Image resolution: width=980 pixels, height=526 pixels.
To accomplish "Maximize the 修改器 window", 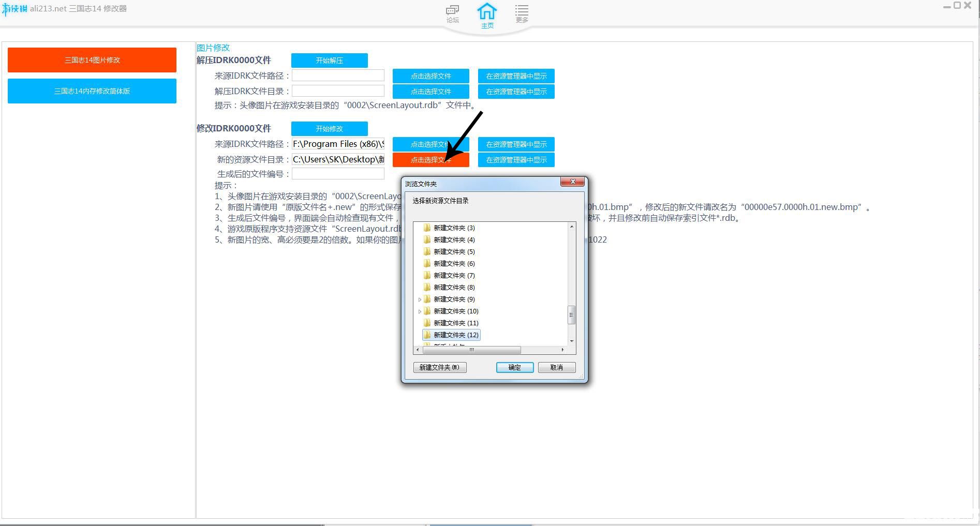I will pyautogui.click(x=957, y=5).
